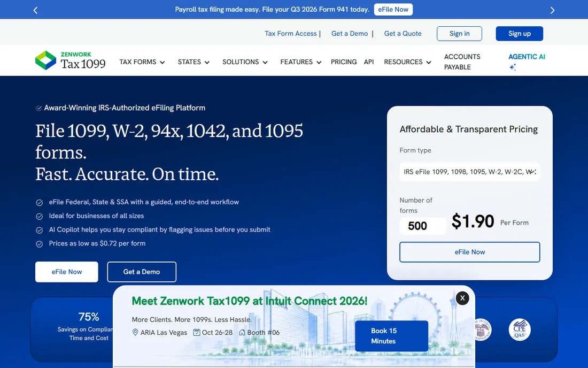Click checkmark icon next to Prices as low as
This screenshot has height=368, width=588.
pos(40,244)
